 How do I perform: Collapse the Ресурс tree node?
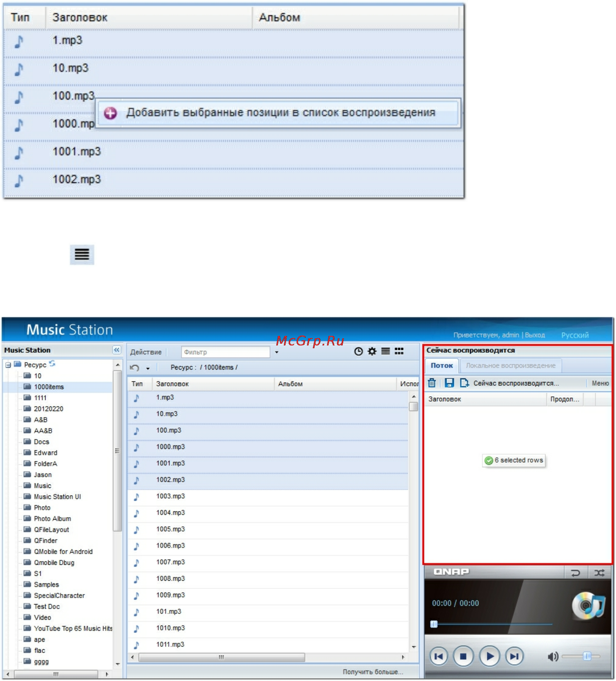click(8, 365)
